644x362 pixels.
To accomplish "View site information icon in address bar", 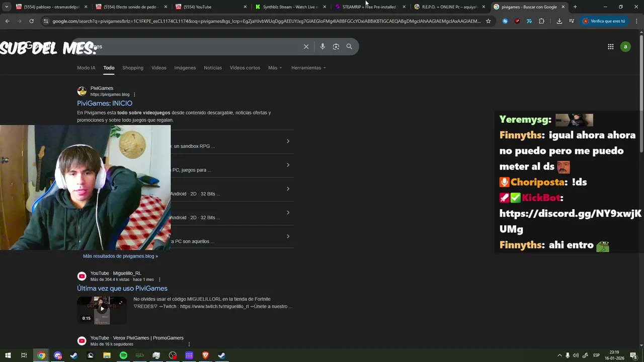I will point(46,21).
